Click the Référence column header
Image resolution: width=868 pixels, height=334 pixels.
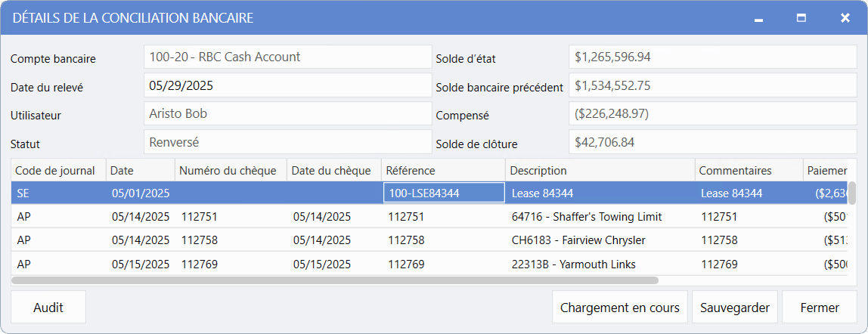(x=442, y=171)
